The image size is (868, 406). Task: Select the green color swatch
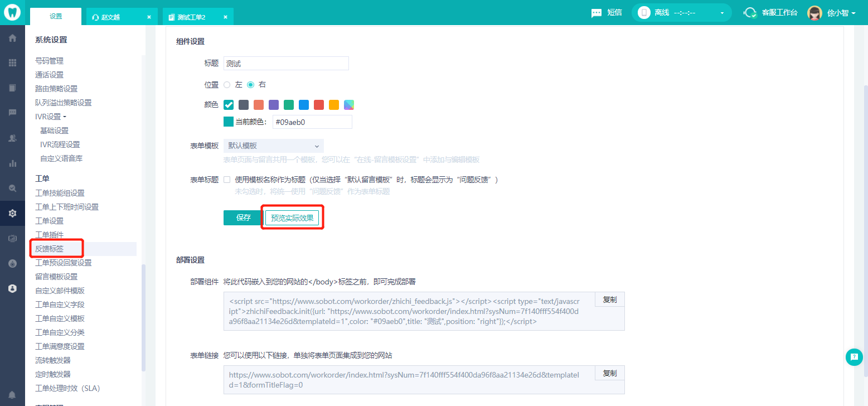(289, 105)
